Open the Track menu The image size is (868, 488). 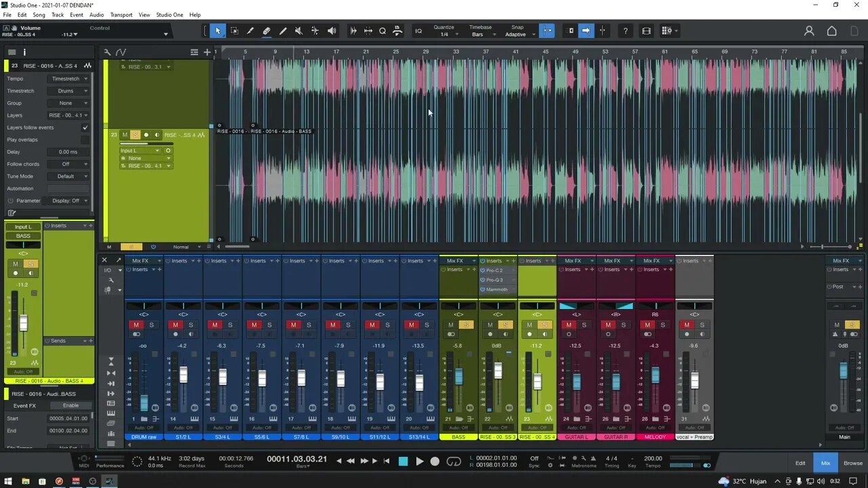[x=58, y=15]
